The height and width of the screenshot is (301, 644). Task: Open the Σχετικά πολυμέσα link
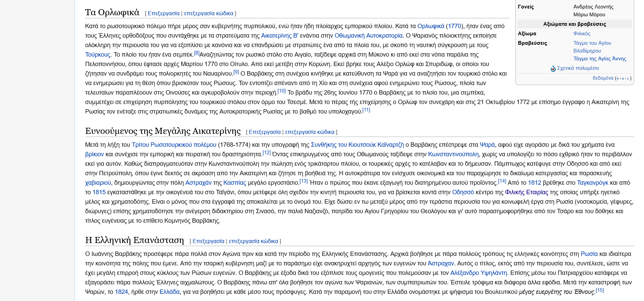coord(578,68)
